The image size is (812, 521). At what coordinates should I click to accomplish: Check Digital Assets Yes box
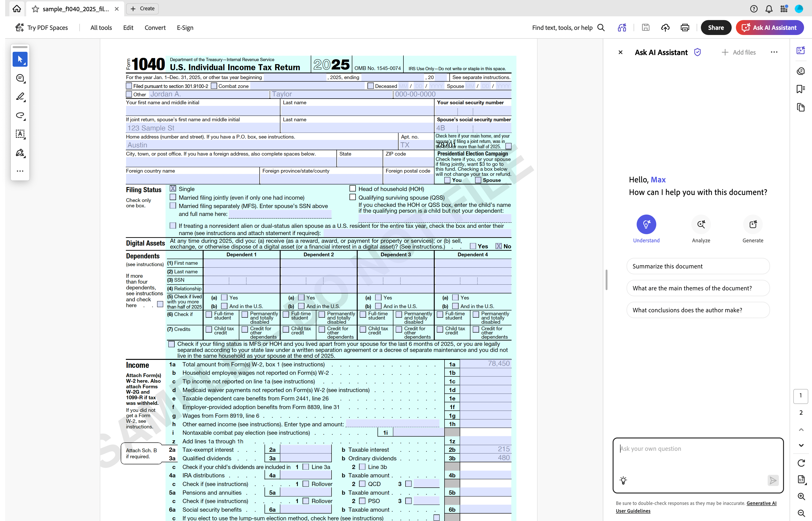[x=473, y=246]
